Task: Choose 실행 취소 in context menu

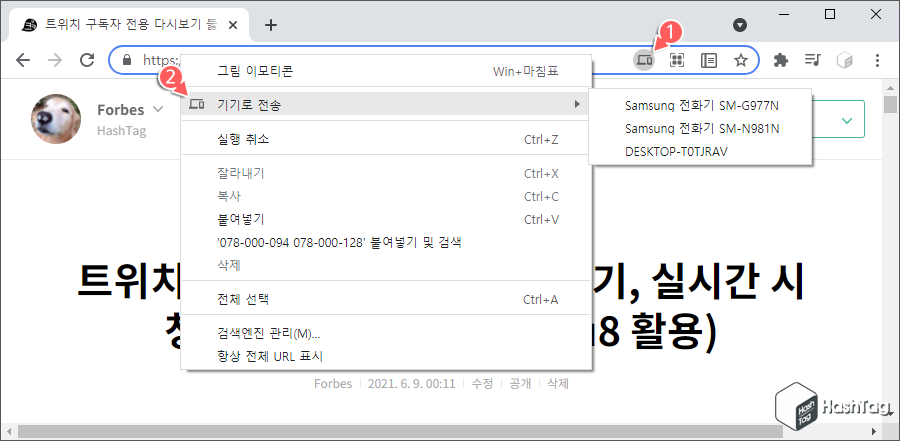Action: (386, 139)
